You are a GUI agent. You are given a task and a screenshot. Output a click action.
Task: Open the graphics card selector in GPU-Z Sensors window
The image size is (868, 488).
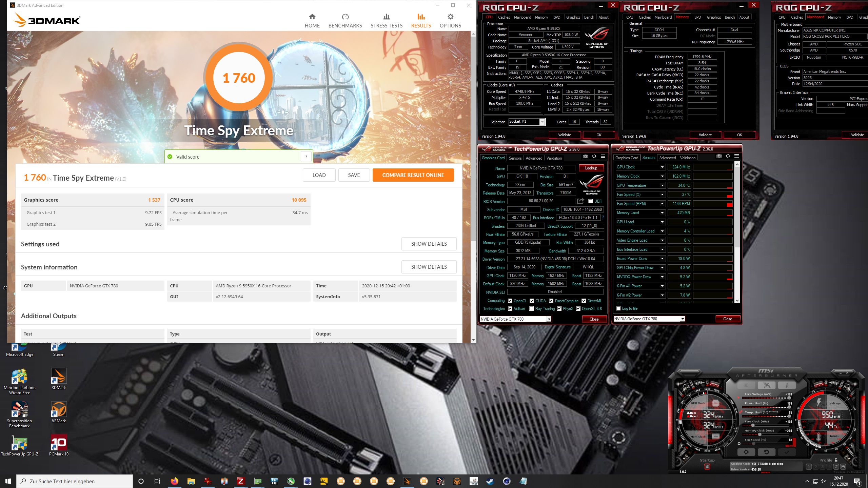(649, 319)
